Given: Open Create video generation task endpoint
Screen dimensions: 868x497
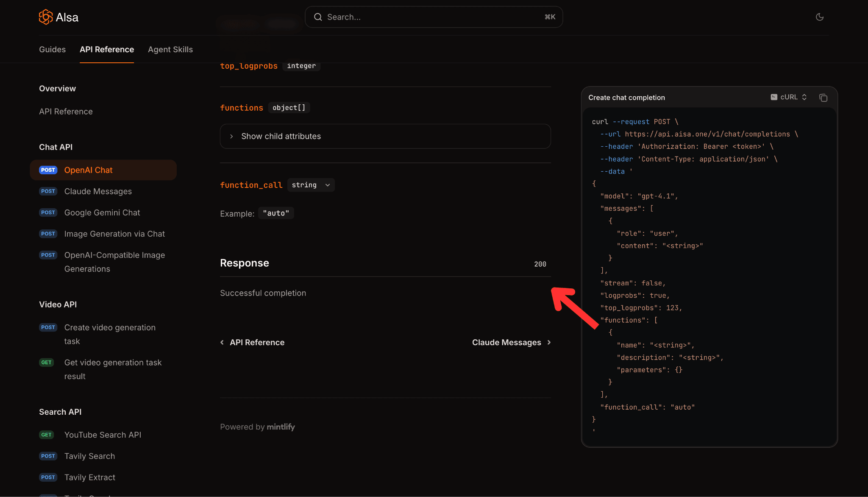Looking at the screenshot, I should coord(110,334).
